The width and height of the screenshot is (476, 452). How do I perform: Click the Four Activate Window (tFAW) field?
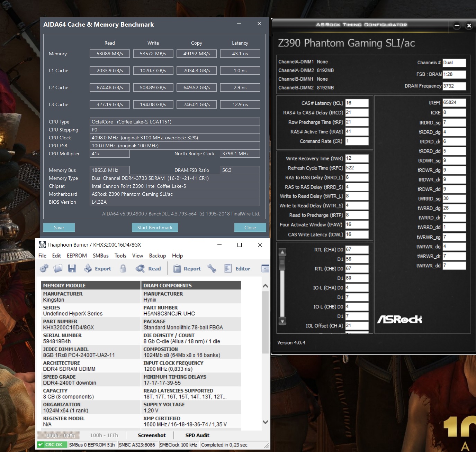click(357, 224)
